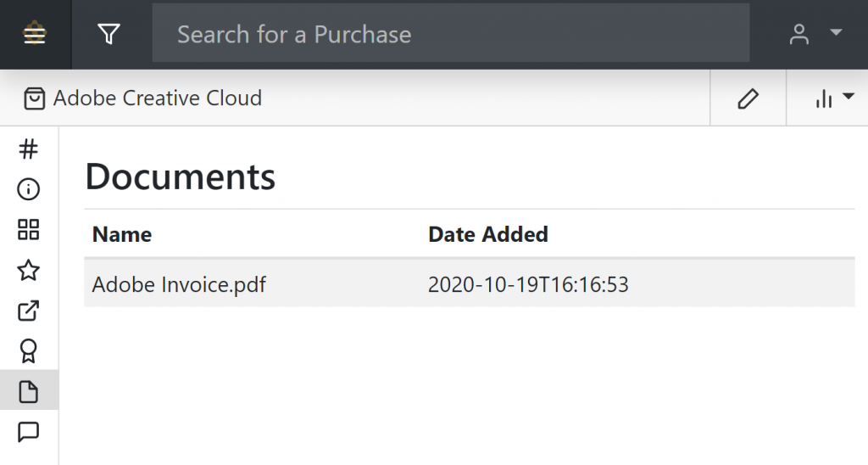Open the Adobe Invoice.pdf document
Image resolution: width=868 pixels, height=465 pixels.
[x=179, y=284]
